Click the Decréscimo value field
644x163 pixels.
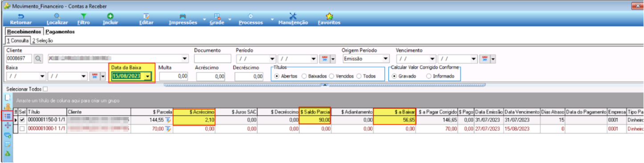249,76
